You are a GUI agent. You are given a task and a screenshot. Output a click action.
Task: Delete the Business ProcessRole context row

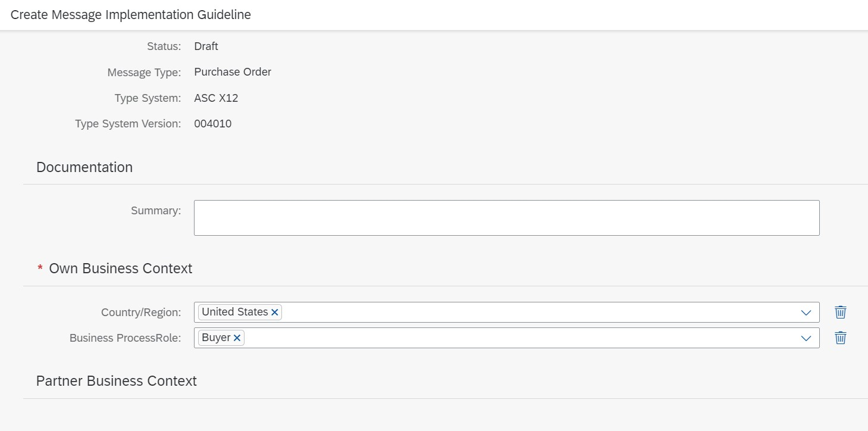[x=840, y=338]
